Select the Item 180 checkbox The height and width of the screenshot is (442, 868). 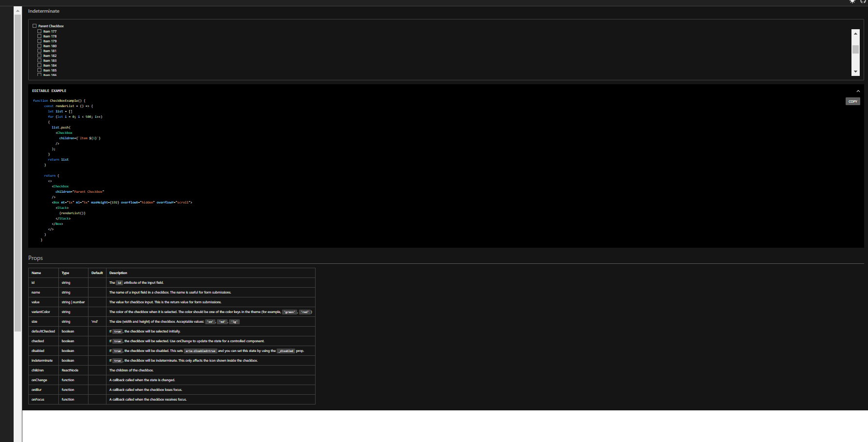[39, 46]
